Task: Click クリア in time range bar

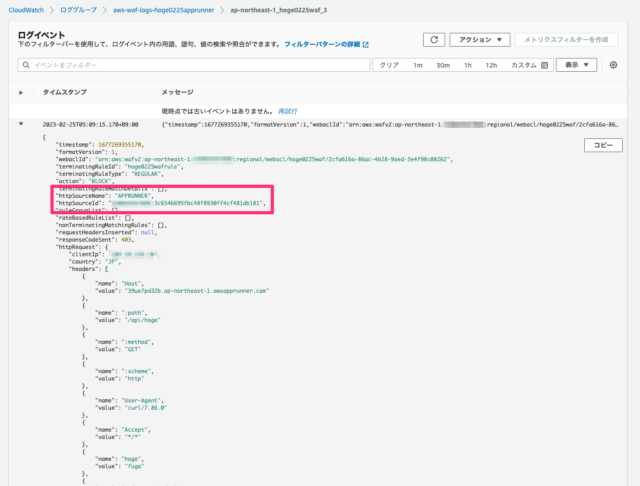Action: tap(389, 65)
